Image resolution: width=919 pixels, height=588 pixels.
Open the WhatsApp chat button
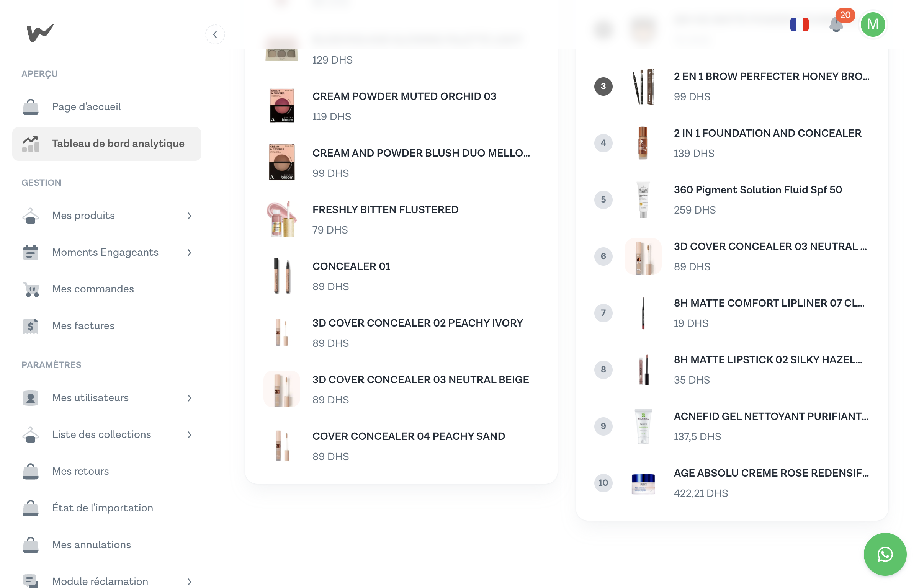(885, 554)
